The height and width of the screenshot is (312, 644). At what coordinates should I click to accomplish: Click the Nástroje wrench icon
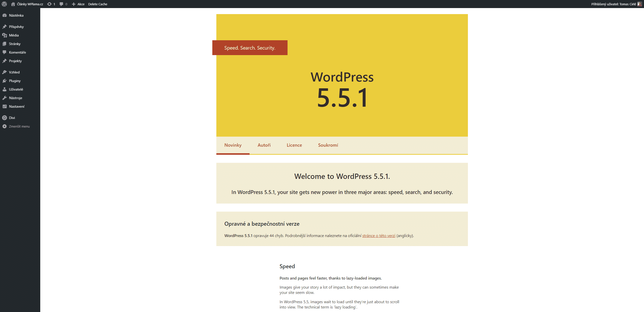coord(5,98)
